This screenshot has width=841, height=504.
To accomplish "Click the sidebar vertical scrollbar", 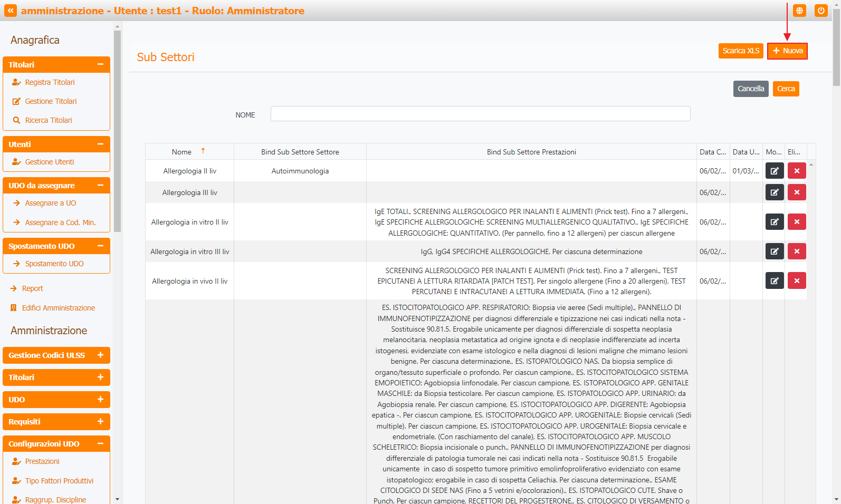I will click(x=117, y=132).
